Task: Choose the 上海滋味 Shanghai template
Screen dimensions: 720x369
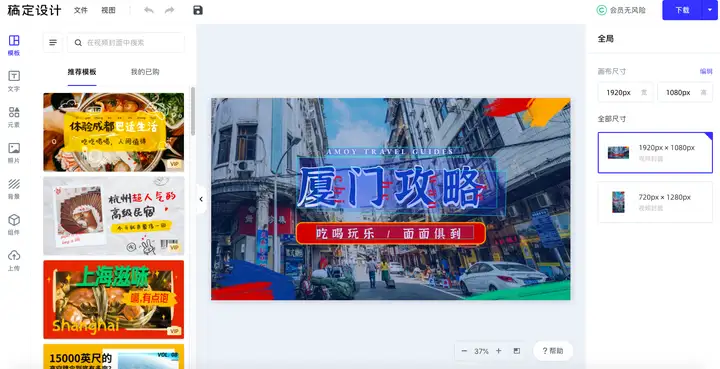Action: 114,300
